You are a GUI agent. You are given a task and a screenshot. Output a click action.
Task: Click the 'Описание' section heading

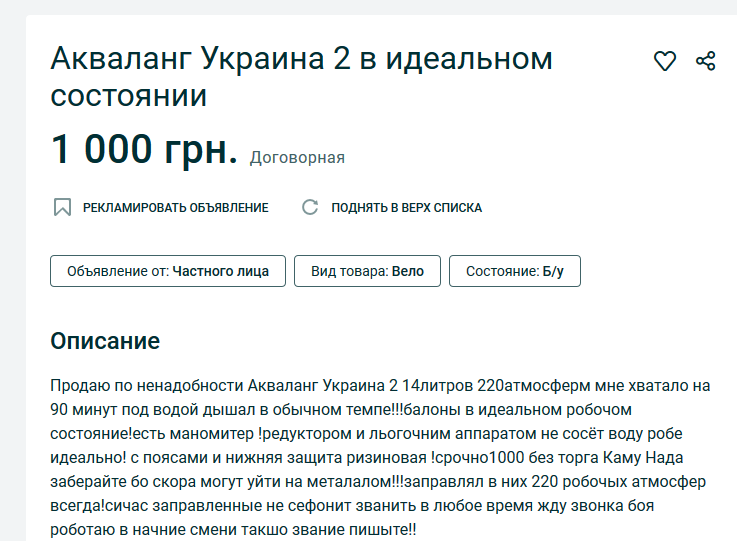(105, 340)
